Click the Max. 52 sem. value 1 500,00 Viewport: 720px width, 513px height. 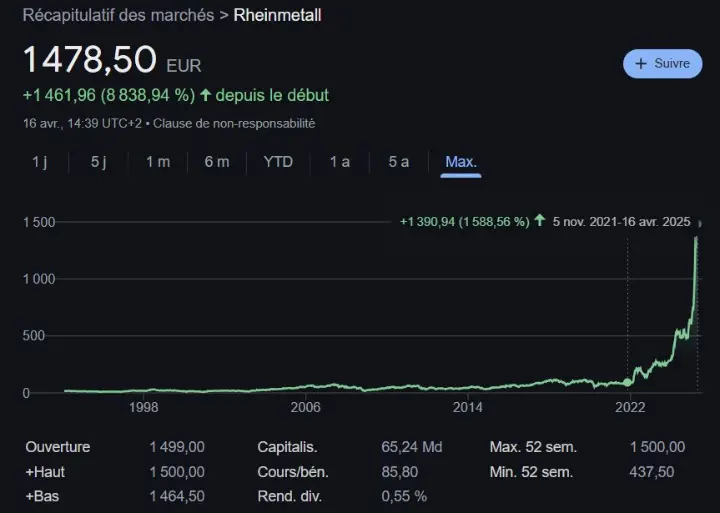(657, 447)
